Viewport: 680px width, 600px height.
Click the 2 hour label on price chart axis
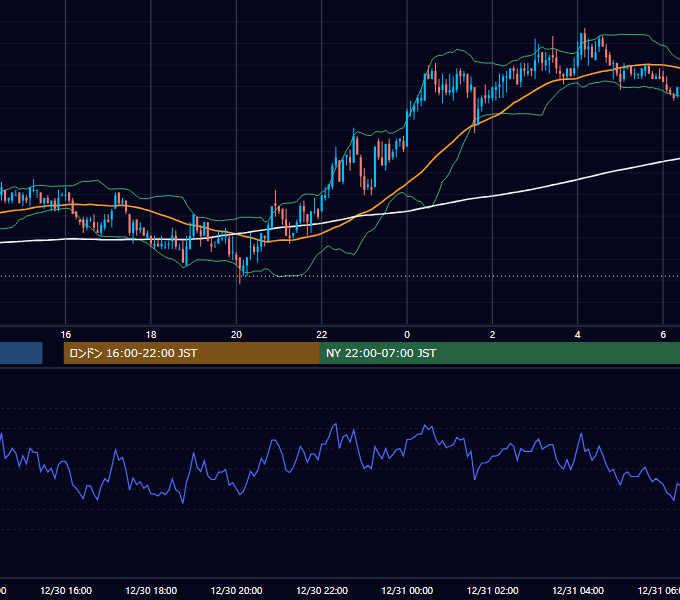492,335
